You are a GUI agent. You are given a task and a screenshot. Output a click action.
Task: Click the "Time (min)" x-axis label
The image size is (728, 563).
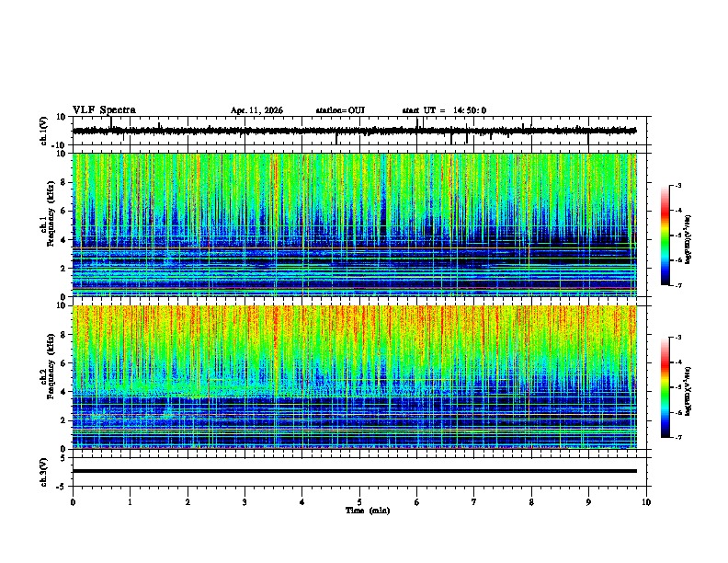[x=368, y=511]
